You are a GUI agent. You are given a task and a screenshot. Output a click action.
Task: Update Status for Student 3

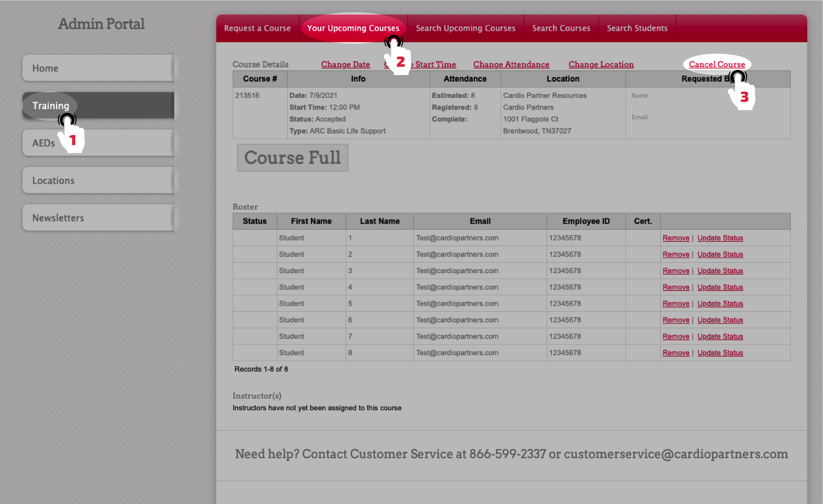click(720, 271)
